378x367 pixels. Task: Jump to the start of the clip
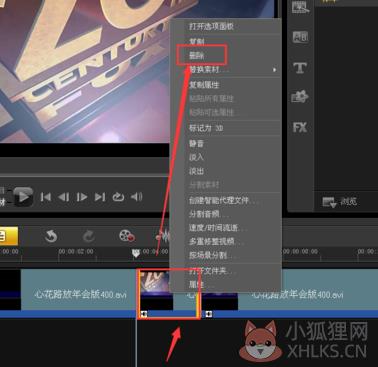pyautogui.click(x=46, y=197)
